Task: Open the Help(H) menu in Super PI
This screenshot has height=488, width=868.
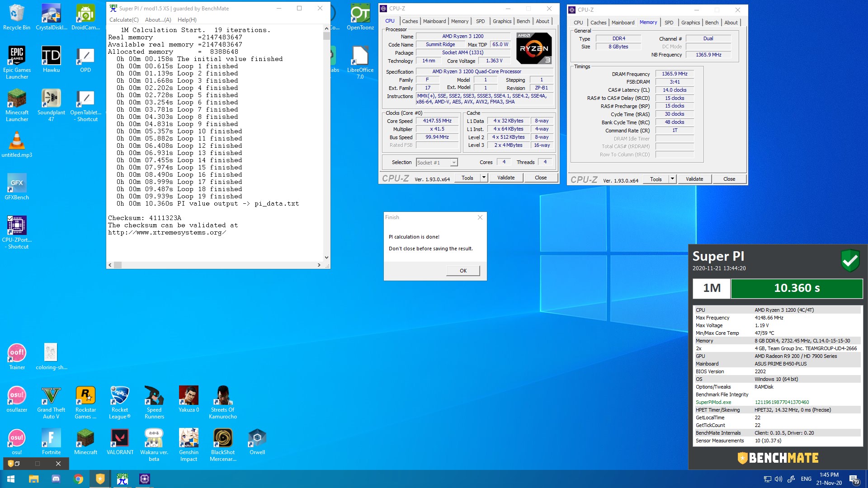Action: (187, 20)
